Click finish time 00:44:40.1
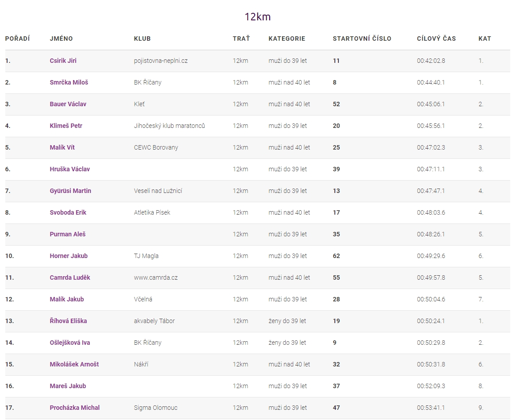 431,82
